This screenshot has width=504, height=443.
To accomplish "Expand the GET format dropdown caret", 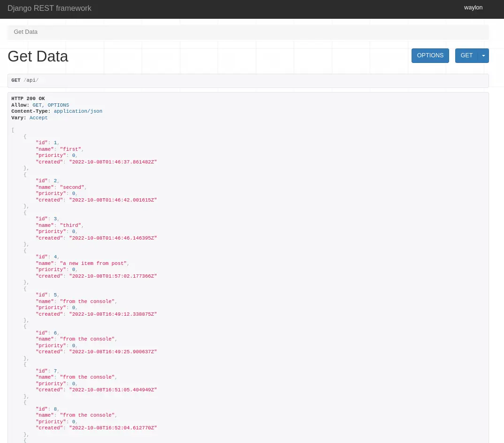I will point(484,55).
